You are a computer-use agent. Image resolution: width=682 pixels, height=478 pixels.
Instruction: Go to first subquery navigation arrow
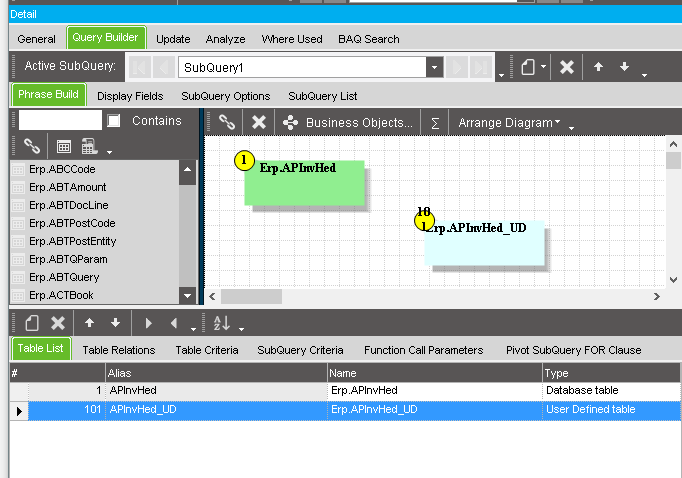[x=139, y=67]
